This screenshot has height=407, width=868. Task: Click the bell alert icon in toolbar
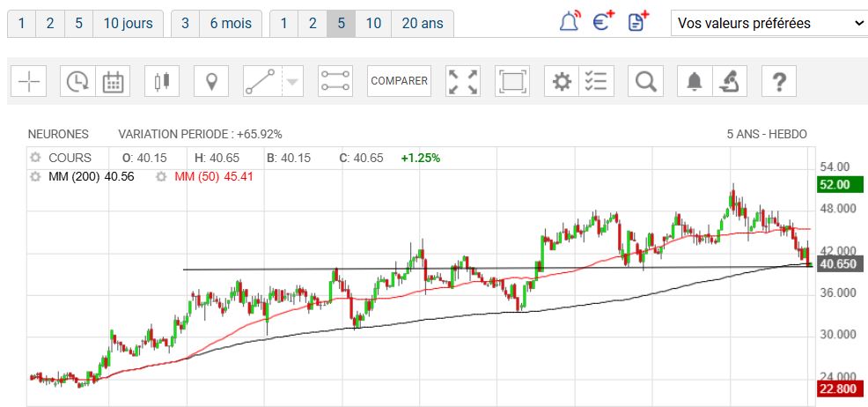(695, 82)
